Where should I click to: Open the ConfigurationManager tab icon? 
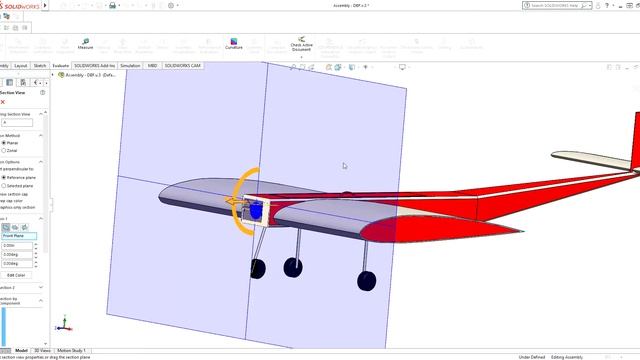point(23,83)
